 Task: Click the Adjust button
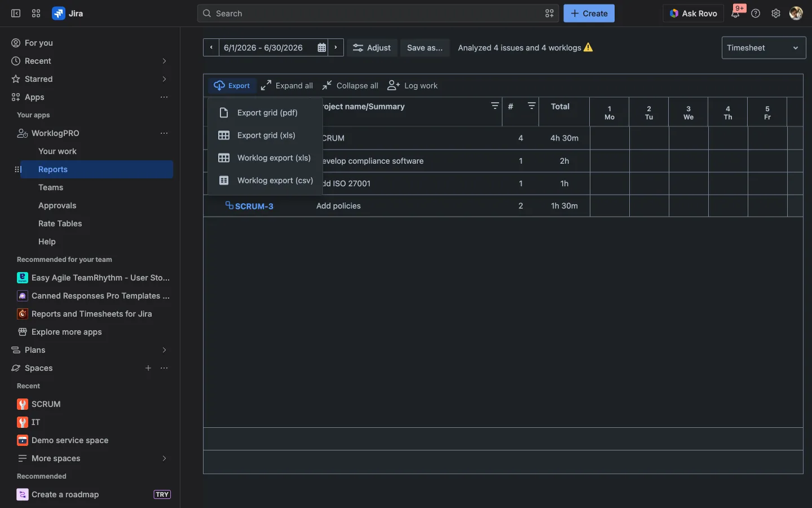pos(372,48)
